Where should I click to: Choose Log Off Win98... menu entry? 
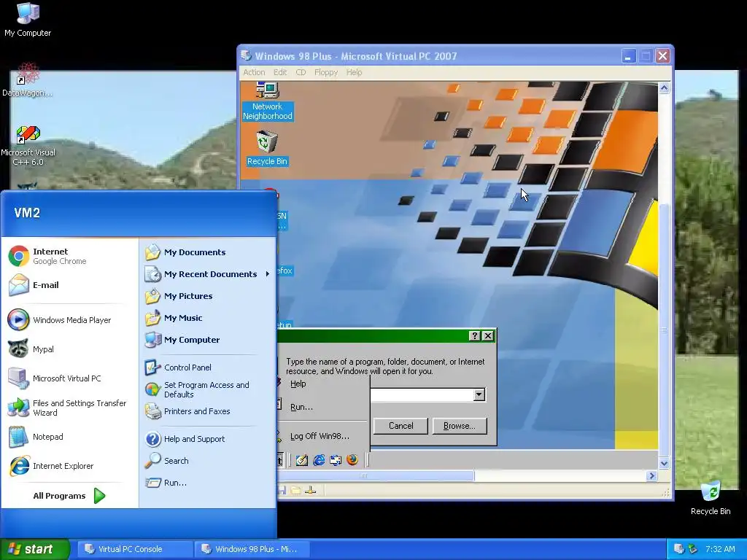click(322, 436)
